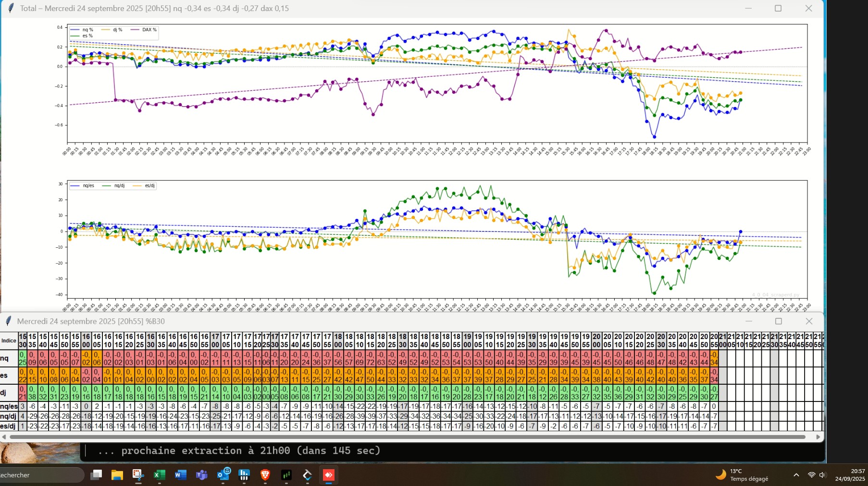The height and width of the screenshot is (486, 868).
Task: Click the taskbar search box
Action: point(41,475)
